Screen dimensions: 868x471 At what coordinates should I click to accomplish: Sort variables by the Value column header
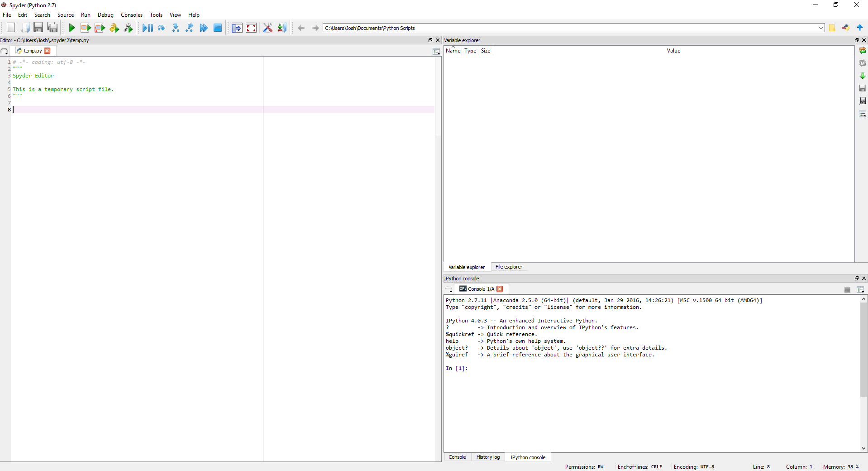click(673, 51)
